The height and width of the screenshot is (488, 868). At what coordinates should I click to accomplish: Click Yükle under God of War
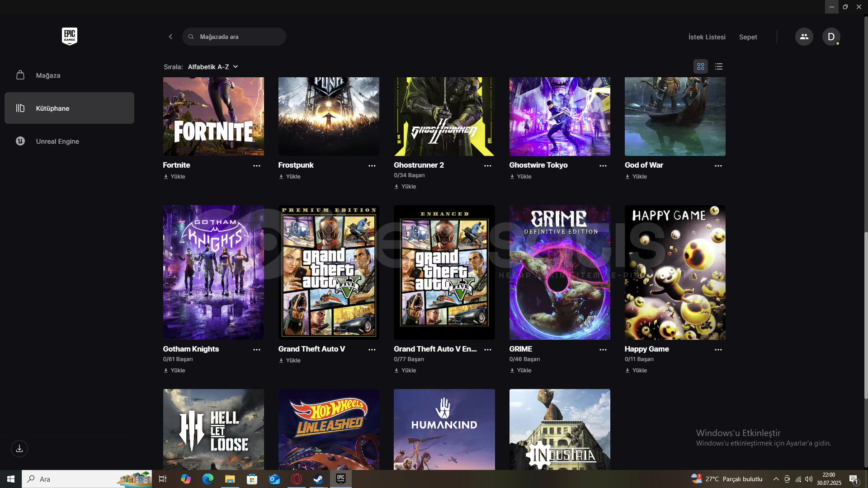point(636,177)
